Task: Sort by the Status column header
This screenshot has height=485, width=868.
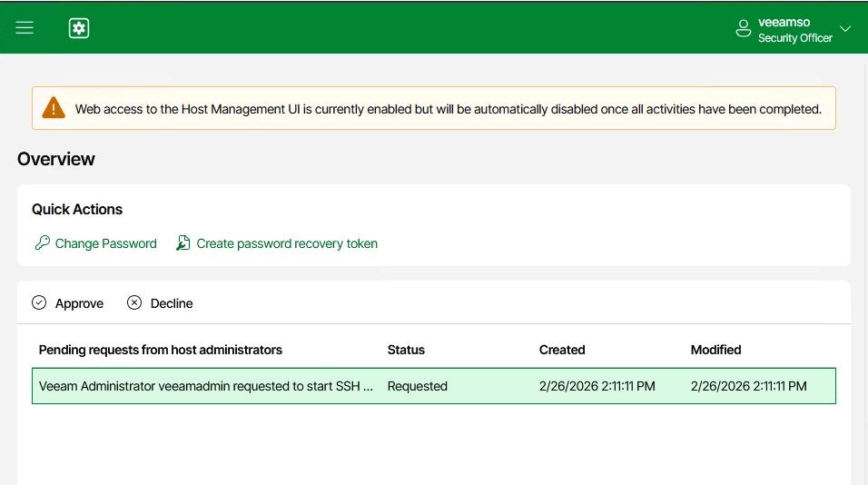Action: click(x=406, y=350)
